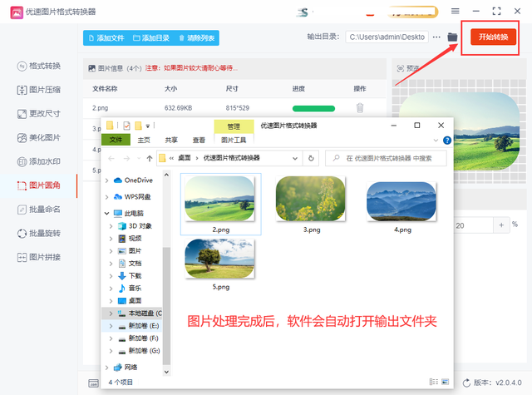Viewport: 532px width, 395px height.
Task: Delete 2.png using the trash icon
Action: click(x=360, y=108)
